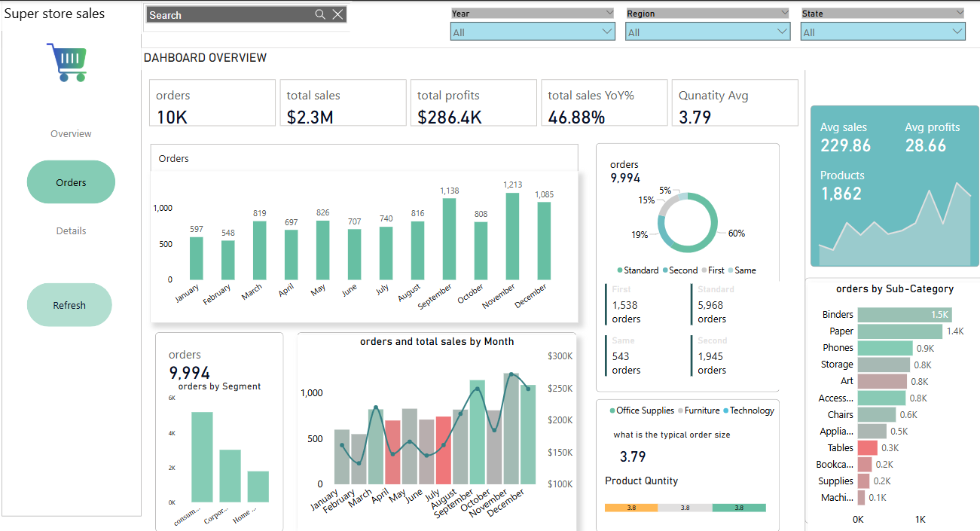Click the Technology legend marker
The image size is (980, 531).
[x=726, y=410]
